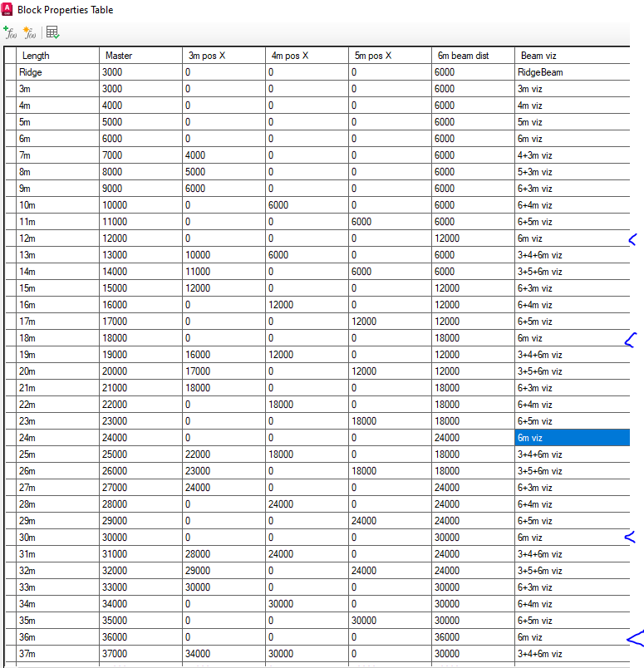Click the Add Properties toolbar icon
Screen dimensions: 644x668
coord(10,32)
